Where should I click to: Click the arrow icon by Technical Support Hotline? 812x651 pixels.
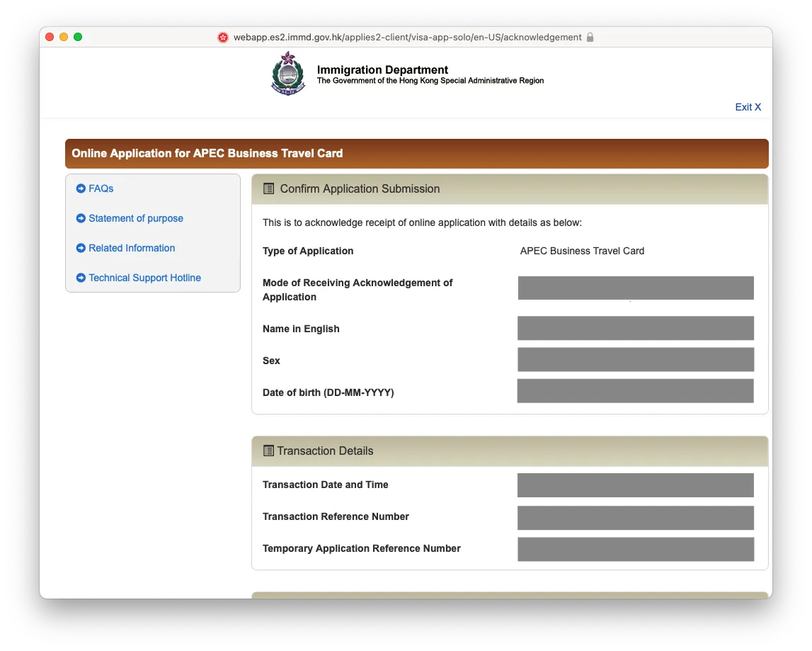(81, 278)
